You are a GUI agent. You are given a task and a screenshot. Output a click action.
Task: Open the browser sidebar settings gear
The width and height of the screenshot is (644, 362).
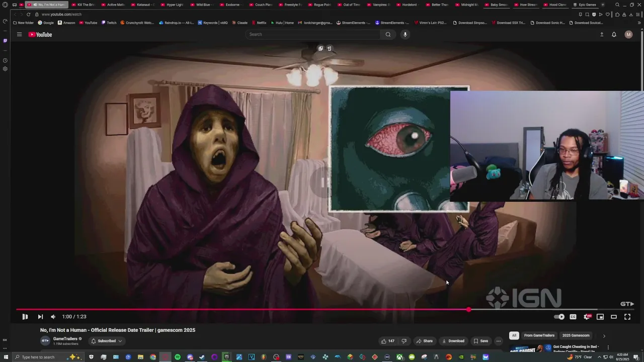[5, 69]
